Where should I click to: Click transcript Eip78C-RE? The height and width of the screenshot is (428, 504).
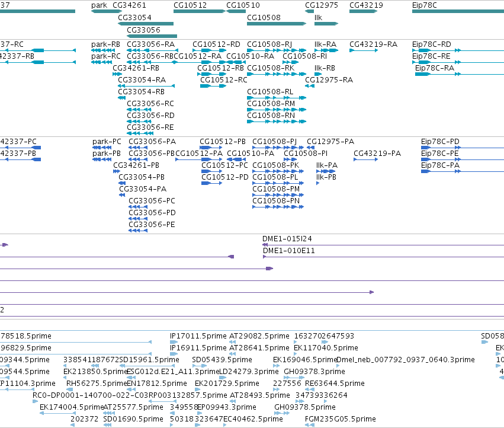coord(431,56)
